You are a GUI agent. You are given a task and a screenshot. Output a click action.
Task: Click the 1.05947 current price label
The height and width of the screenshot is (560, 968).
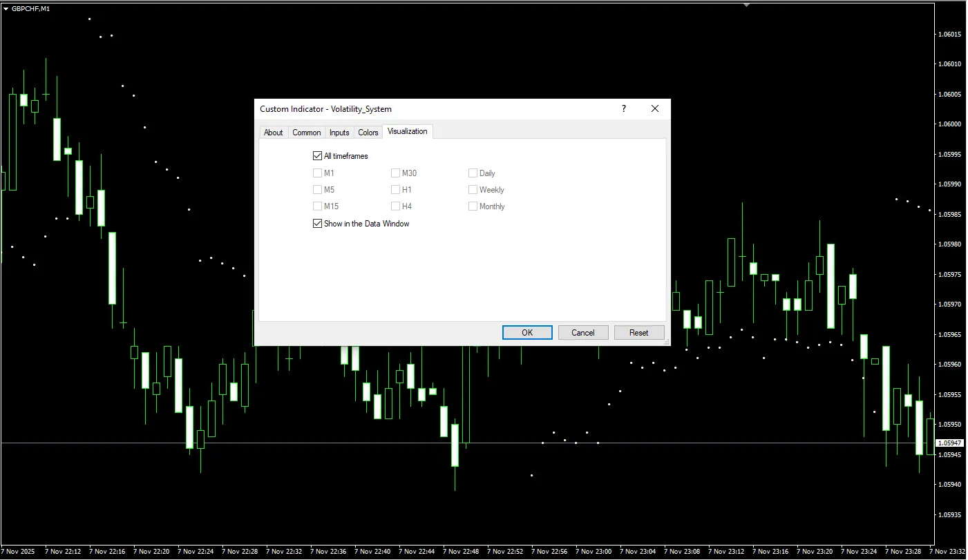[948, 443]
